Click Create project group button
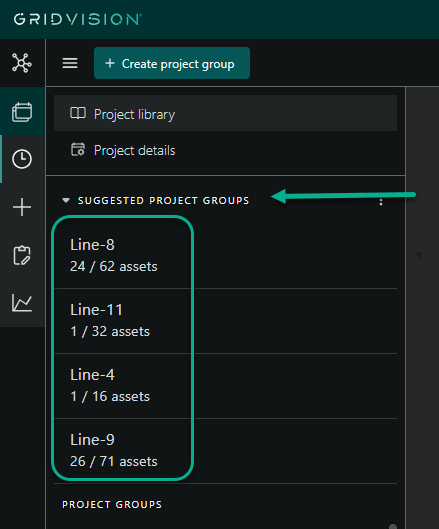Image resolution: width=439 pixels, height=529 pixels. tap(172, 63)
